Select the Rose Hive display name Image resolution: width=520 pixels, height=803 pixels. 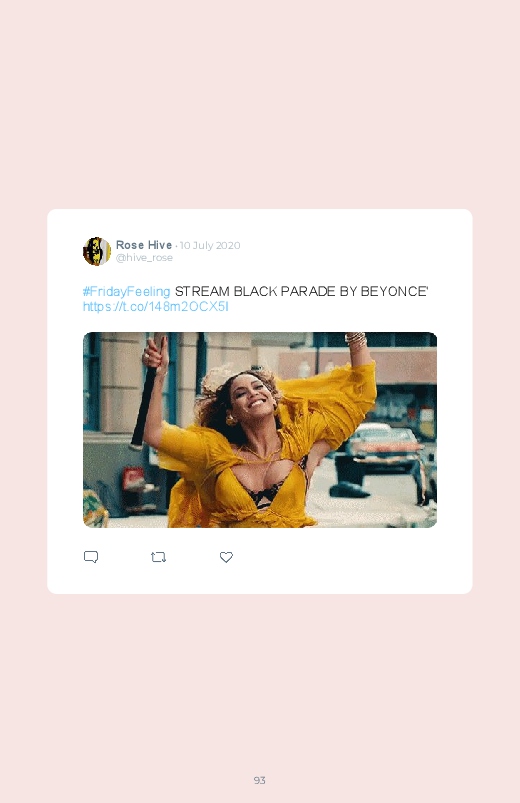(144, 245)
